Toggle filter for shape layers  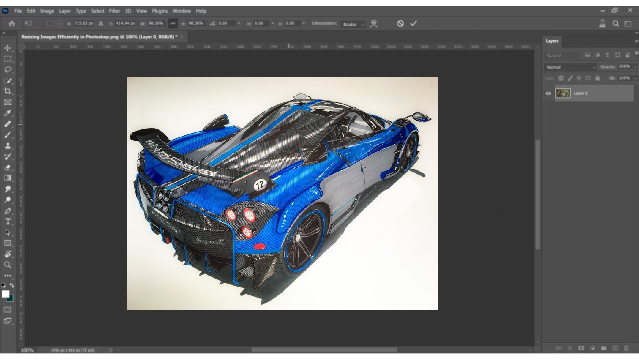pyautogui.click(x=617, y=55)
